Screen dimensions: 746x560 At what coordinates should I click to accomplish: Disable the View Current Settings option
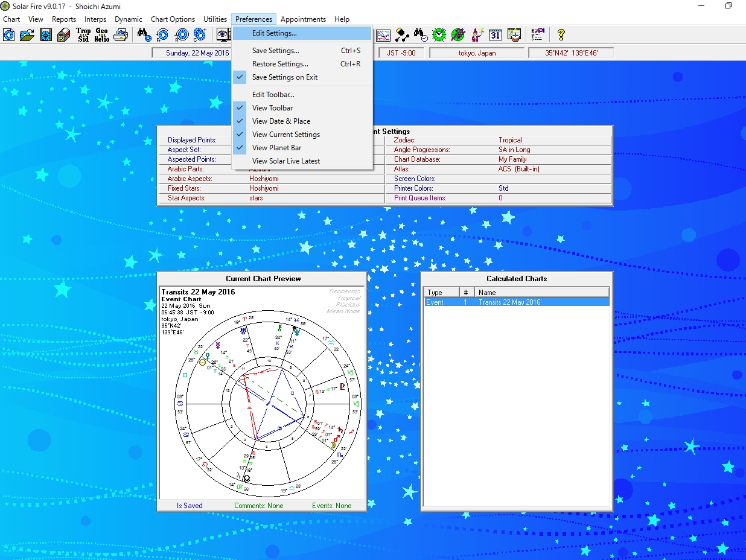[285, 135]
